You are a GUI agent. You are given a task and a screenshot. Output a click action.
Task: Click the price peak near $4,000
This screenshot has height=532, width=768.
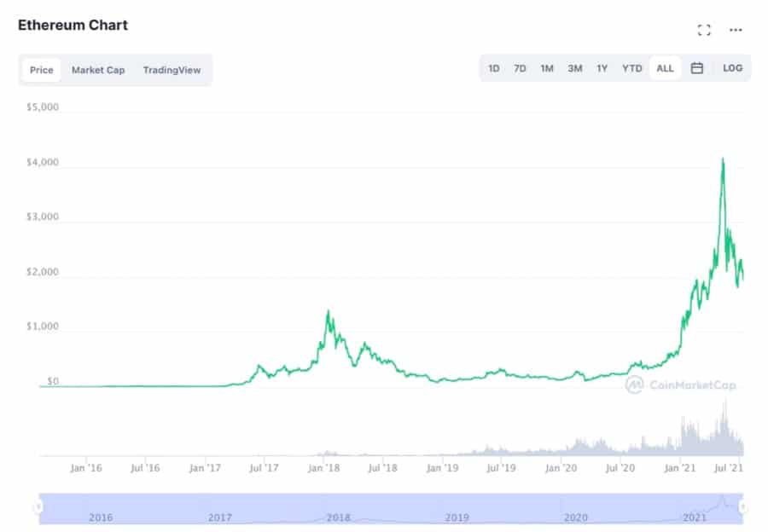(724, 159)
